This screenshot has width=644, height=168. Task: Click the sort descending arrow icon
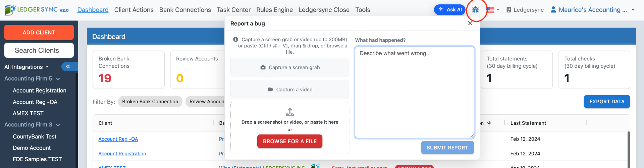(489, 123)
